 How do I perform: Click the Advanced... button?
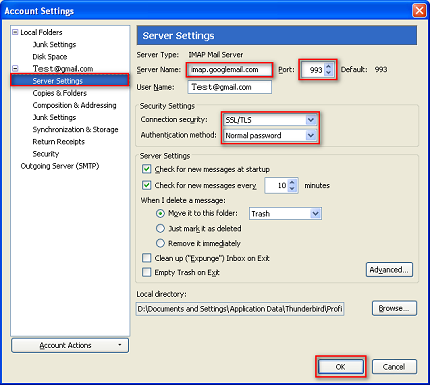pos(389,270)
